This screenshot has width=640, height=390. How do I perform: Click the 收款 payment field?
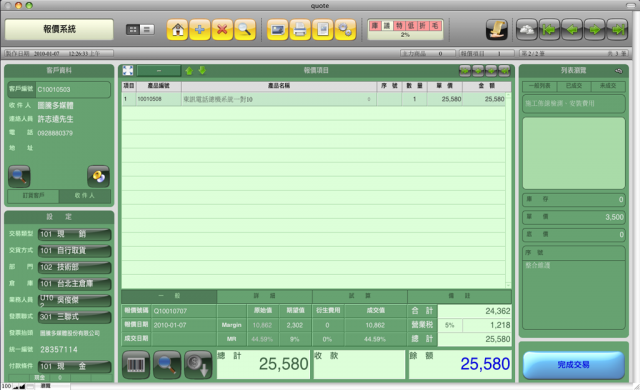pos(359,365)
